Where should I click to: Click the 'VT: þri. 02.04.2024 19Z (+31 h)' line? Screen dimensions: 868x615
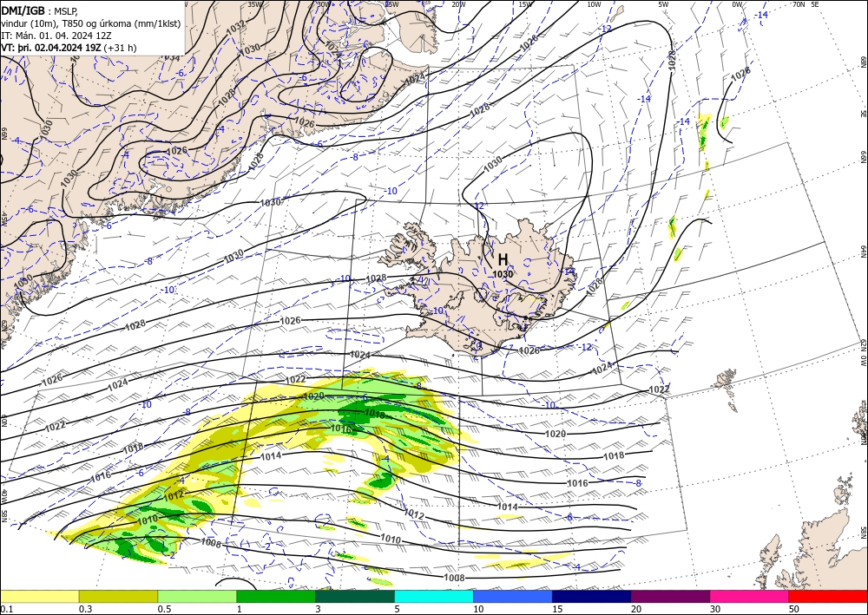(69, 48)
